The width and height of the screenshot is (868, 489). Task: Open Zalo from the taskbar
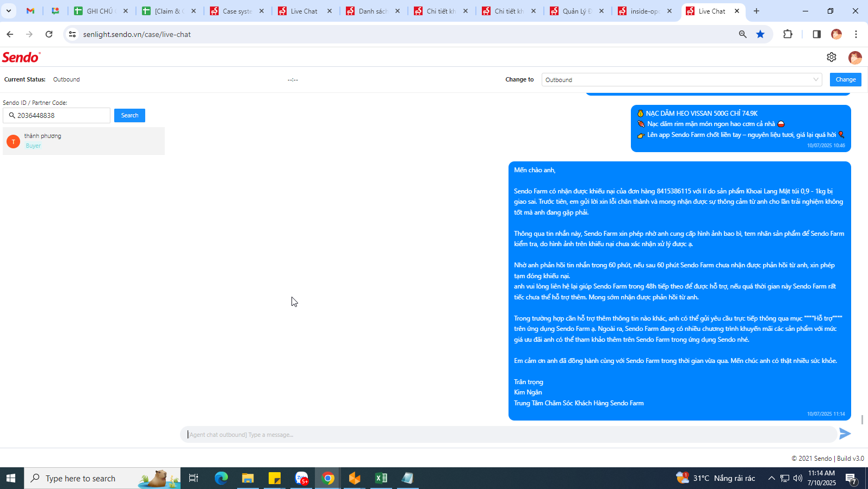point(301,478)
